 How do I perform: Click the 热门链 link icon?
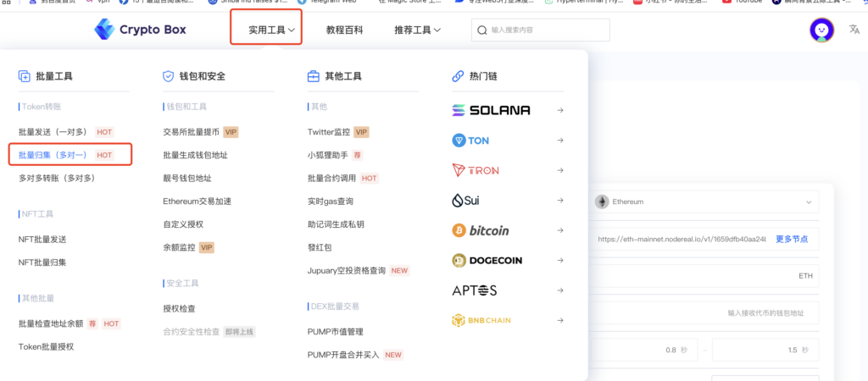(458, 76)
